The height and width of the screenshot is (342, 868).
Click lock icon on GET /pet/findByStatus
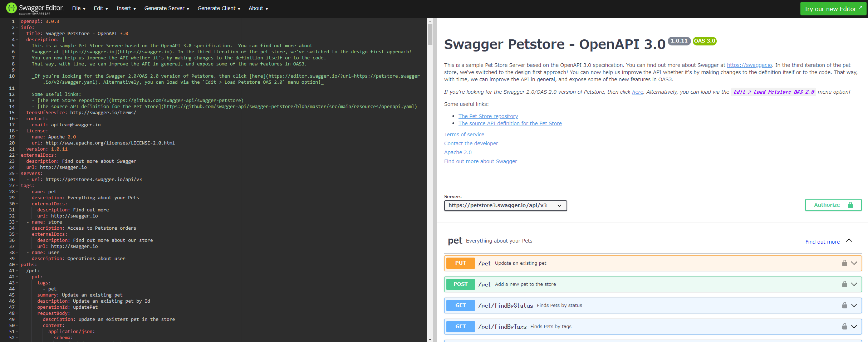tap(844, 306)
